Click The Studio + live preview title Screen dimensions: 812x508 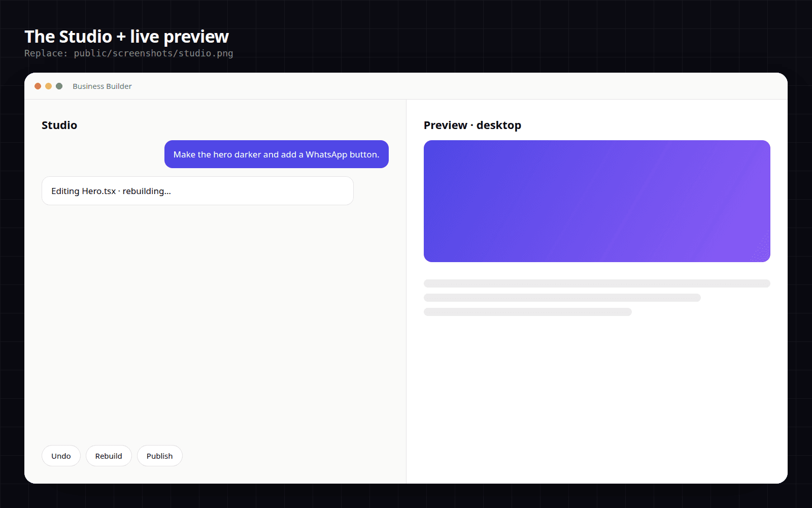coord(126,37)
